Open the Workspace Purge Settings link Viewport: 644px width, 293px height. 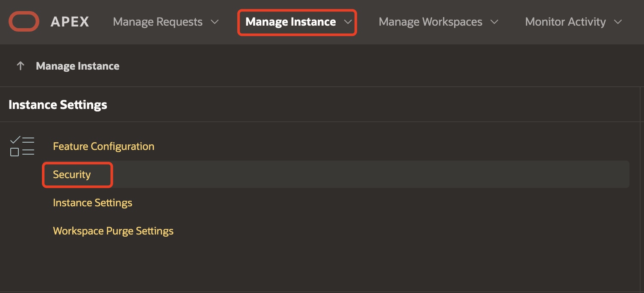click(x=113, y=231)
